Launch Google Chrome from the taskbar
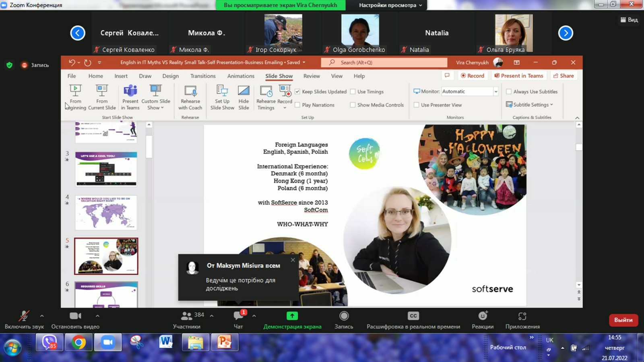644x362 pixels. 79,343
